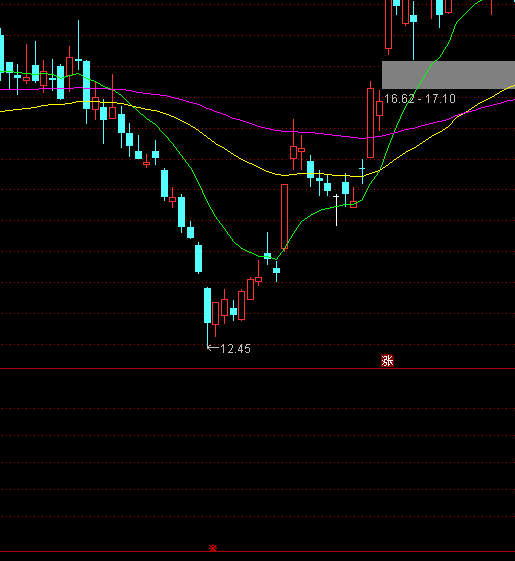Select the magenta moving average line
The image size is (515, 561).
point(222,112)
